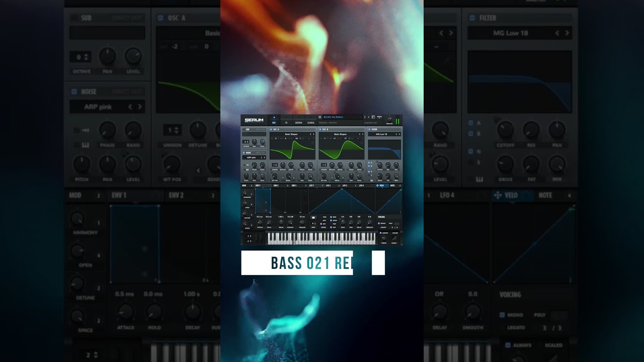Click OSC A next wavetable arrow in small Serum

tap(313, 134)
